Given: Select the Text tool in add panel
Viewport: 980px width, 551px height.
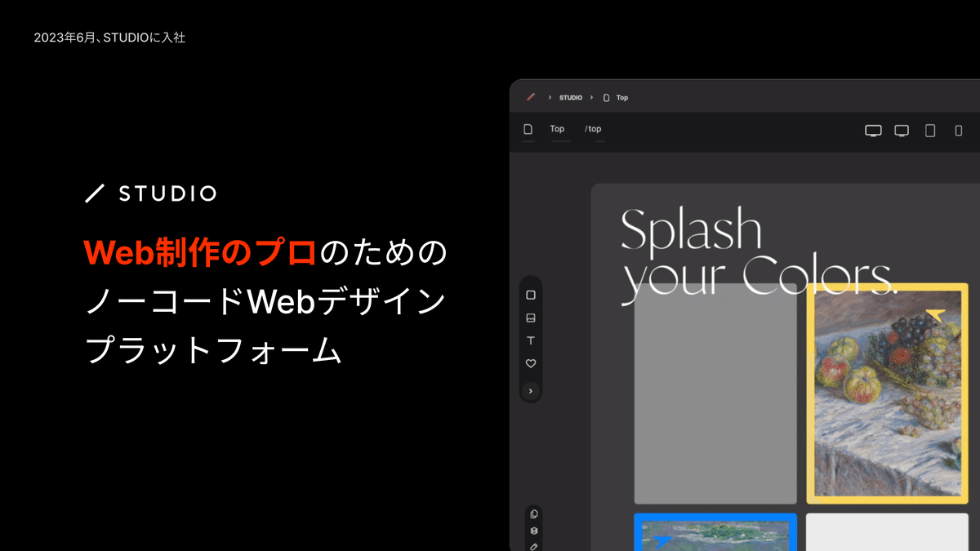Looking at the screenshot, I should 531,340.
